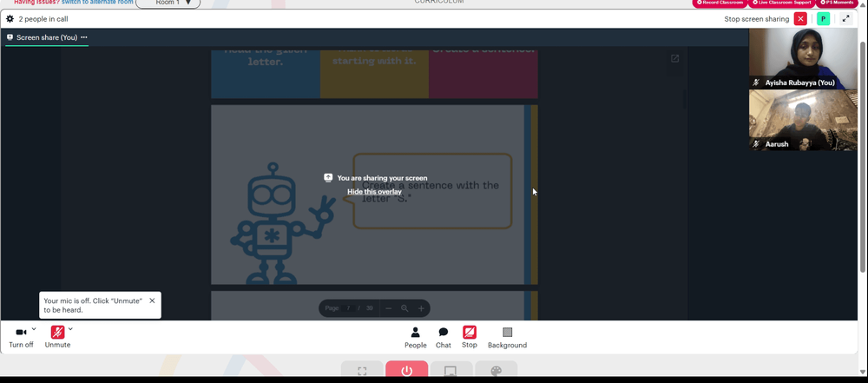Screen dimensions: 868x383
Task: Zoom in the shared PDF
Action: (421, 308)
